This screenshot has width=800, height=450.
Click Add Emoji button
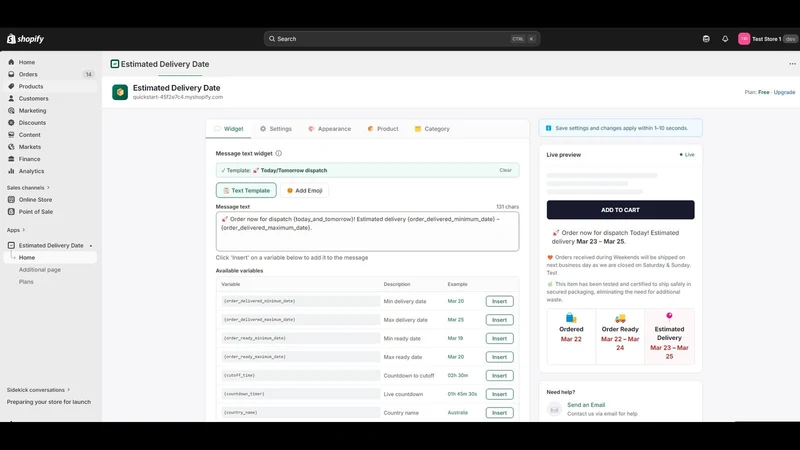click(x=305, y=190)
